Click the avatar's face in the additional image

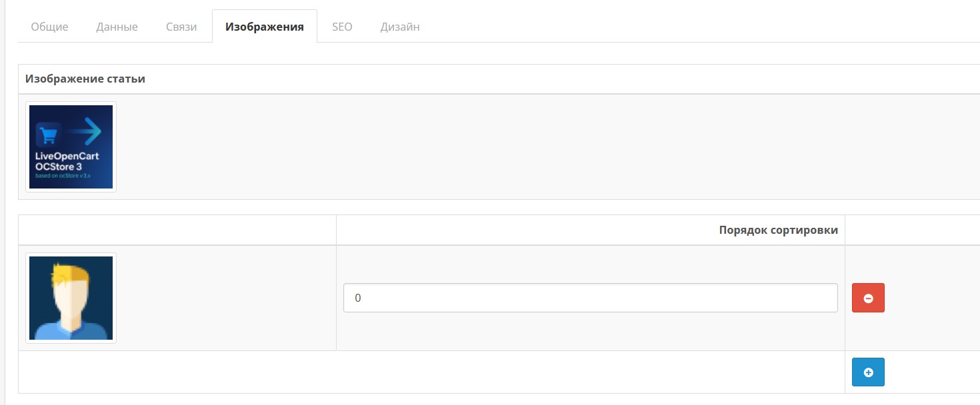[x=69, y=300]
